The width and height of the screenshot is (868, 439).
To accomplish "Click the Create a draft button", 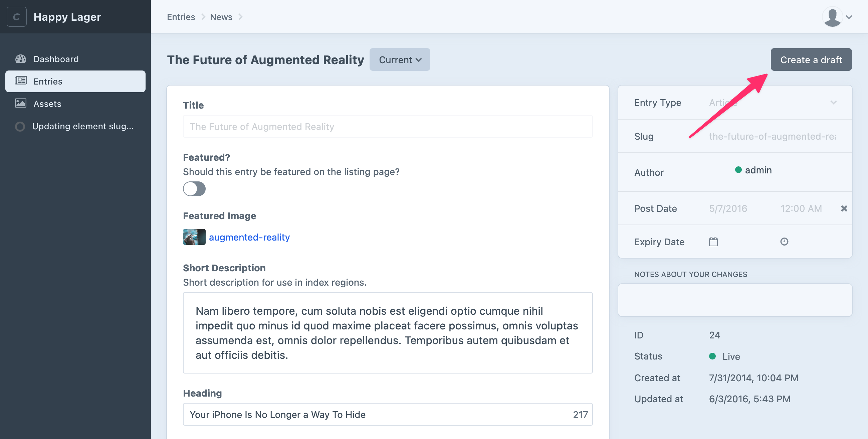I will [x=811, y=59].
